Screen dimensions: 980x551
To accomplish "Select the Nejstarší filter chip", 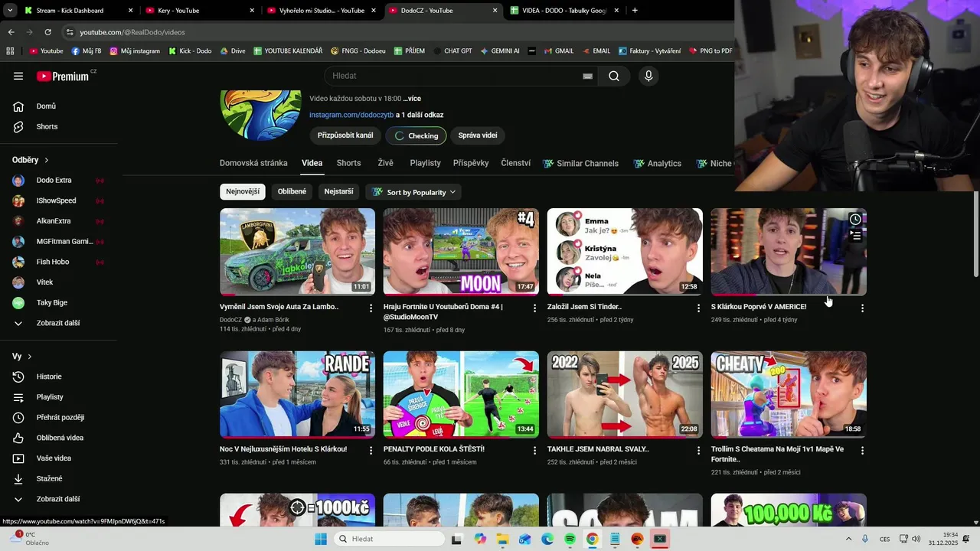I will pyautogui.click(x=338, y=191).
